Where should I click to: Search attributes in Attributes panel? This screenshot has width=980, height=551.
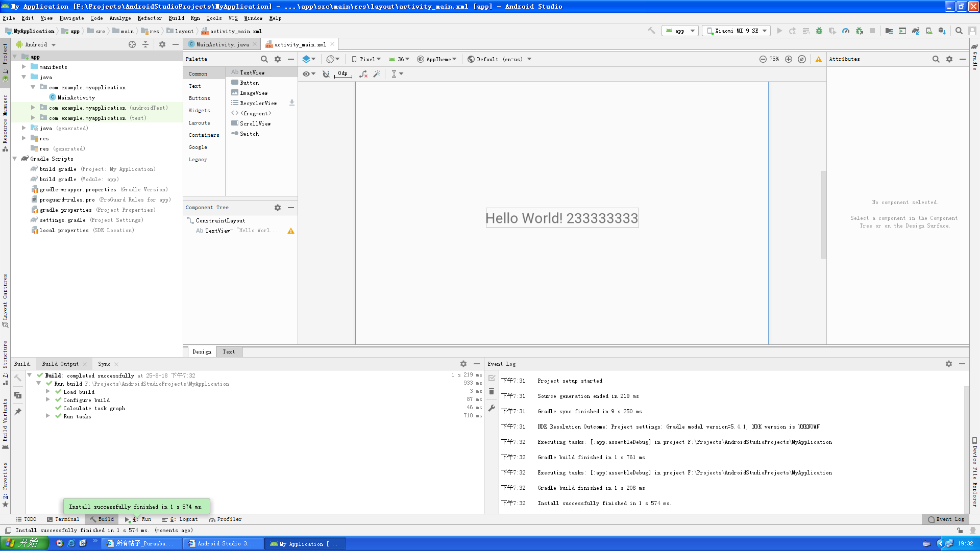(936, 59)
